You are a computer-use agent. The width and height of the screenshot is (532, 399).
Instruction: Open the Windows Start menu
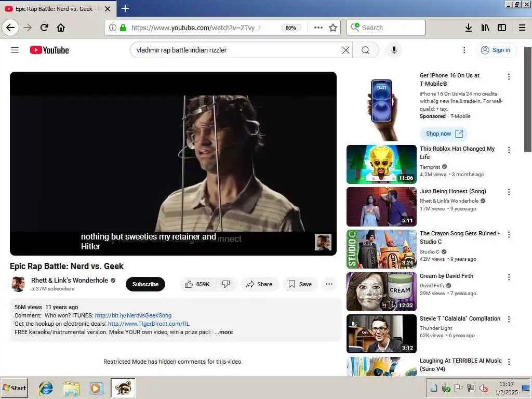point(14,388)
